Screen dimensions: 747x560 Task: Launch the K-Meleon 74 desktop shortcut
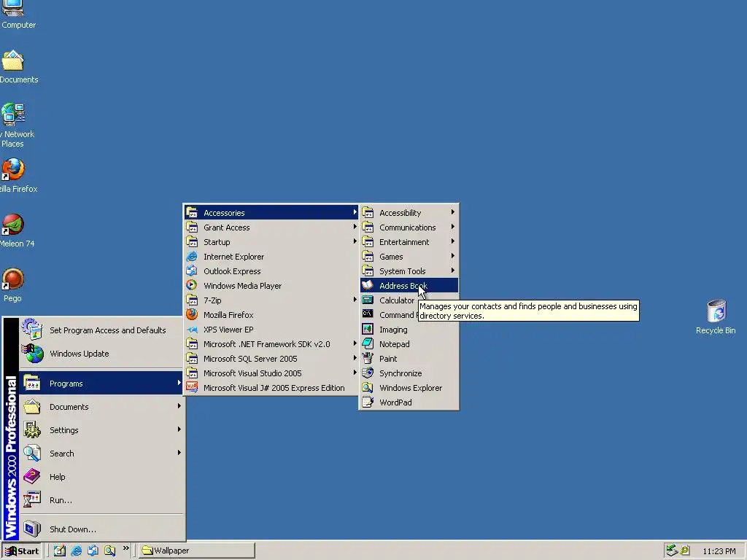[15, 231]
